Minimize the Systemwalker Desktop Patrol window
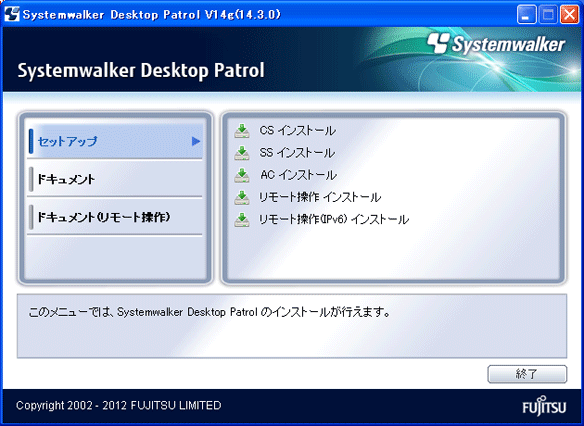Viewport: 584px width, 426px height. click(x=527, y=15)
